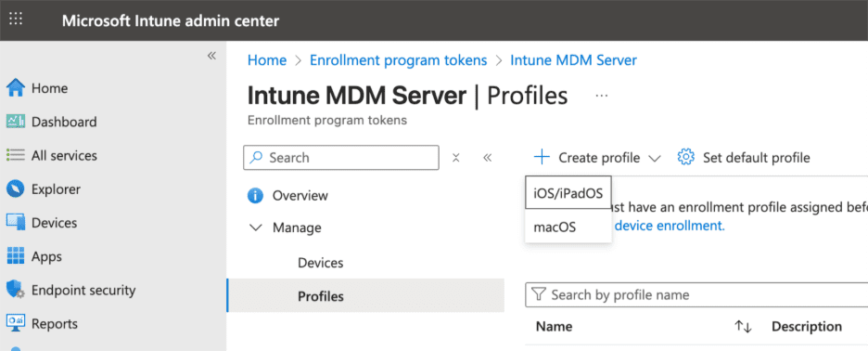
Task: Click the Name column header
Action: 555,327
